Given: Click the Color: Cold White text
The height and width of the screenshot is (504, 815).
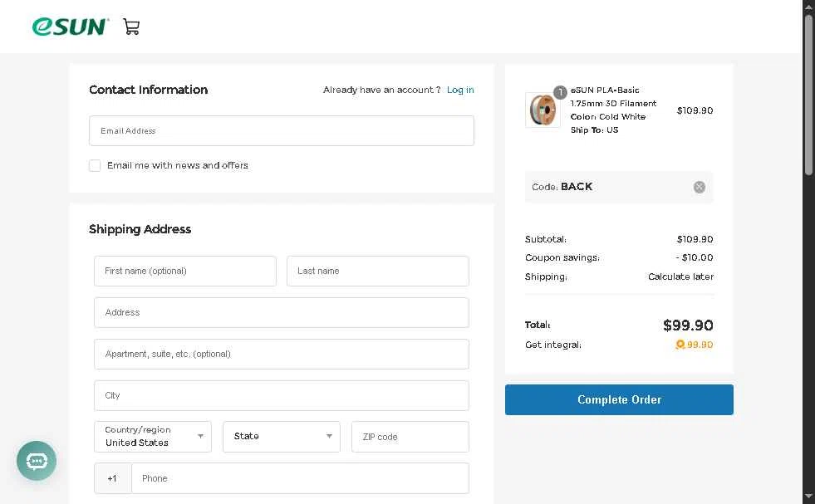Looking at the screenshot, I should pos(607,117).
